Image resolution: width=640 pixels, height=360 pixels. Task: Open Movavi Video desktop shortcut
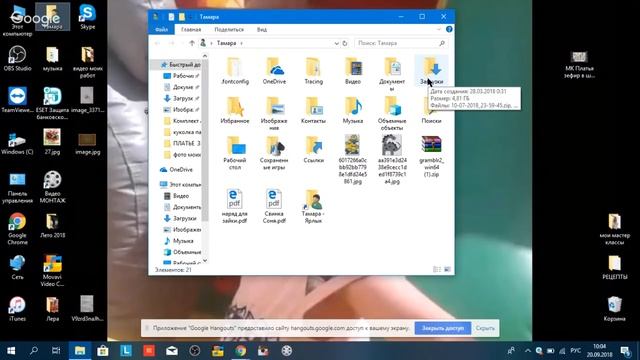tap(52, 270)
